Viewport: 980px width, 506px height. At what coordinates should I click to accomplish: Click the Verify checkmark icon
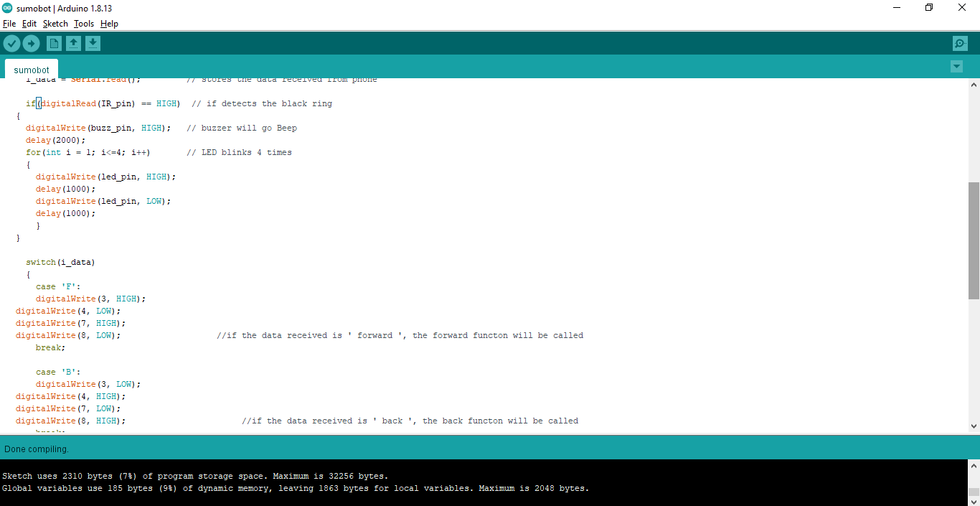coord(11,43)
